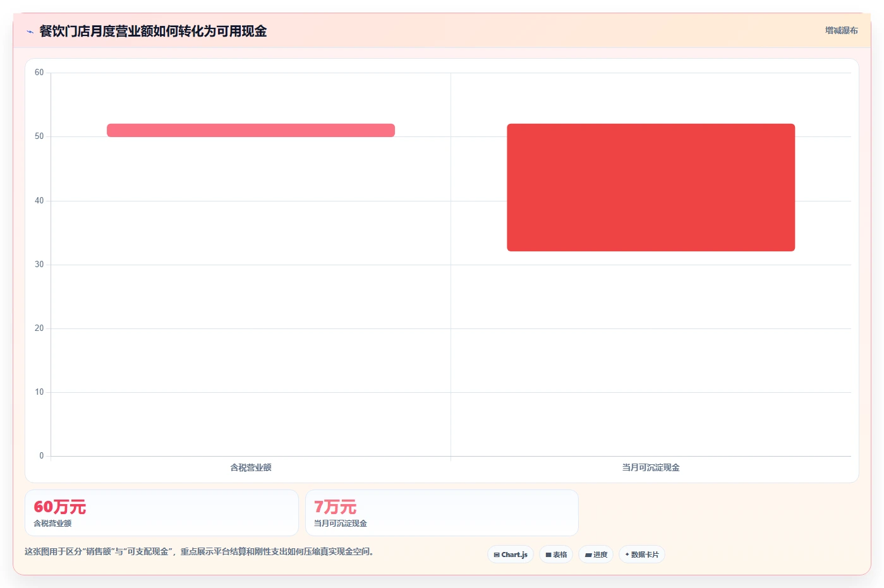The width and height of the screenshot is (884, 588).
Task: Click the pink 含税营业额 bar in the chart
Action: click(x=251, y=130)
